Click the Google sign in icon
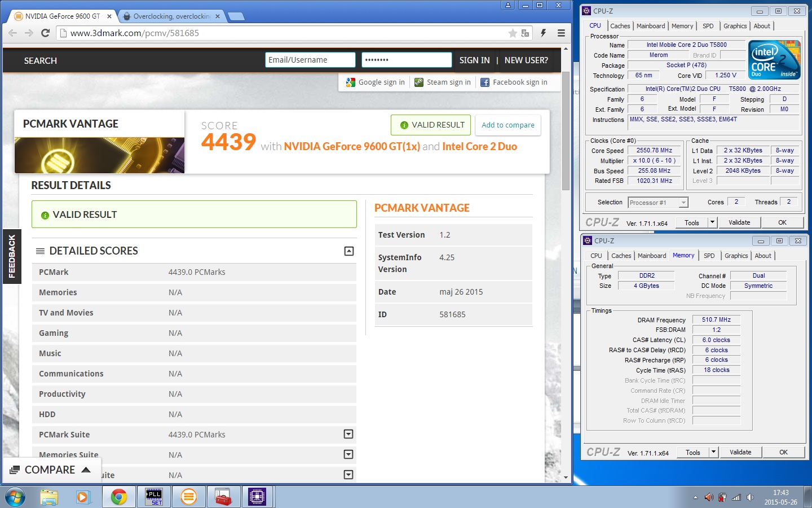 (x=351, y=82)
